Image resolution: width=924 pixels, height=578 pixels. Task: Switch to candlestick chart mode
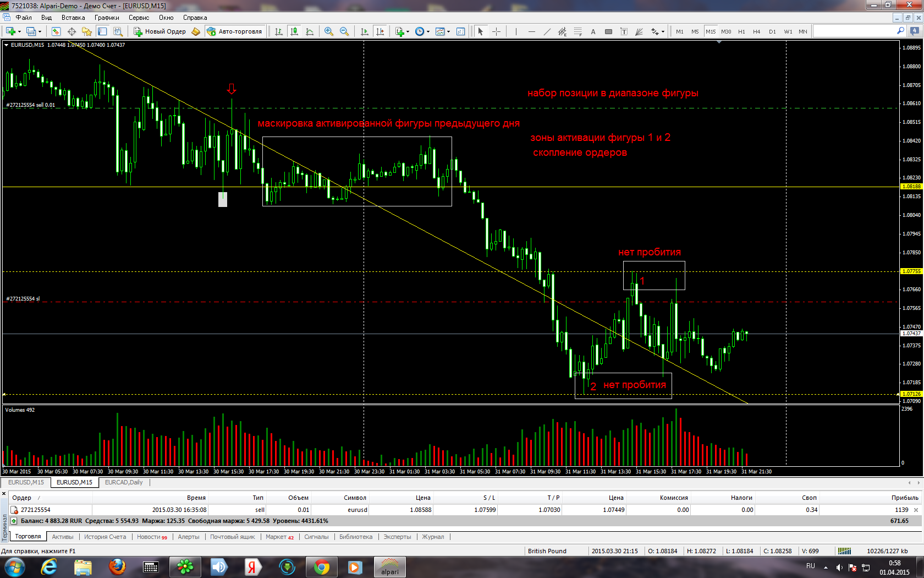point(294,31)
